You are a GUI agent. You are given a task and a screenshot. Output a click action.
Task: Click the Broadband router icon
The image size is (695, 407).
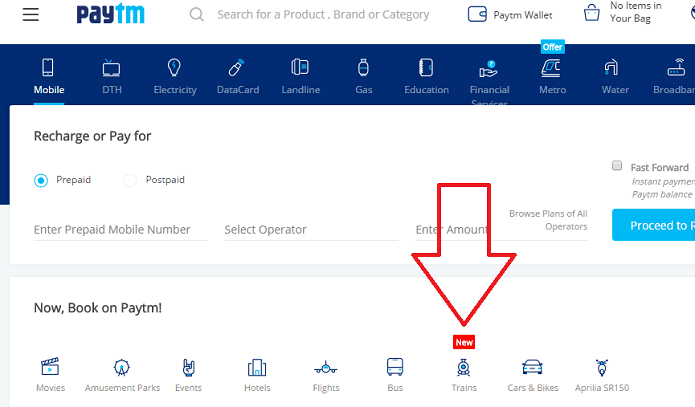tap(676, 67)
